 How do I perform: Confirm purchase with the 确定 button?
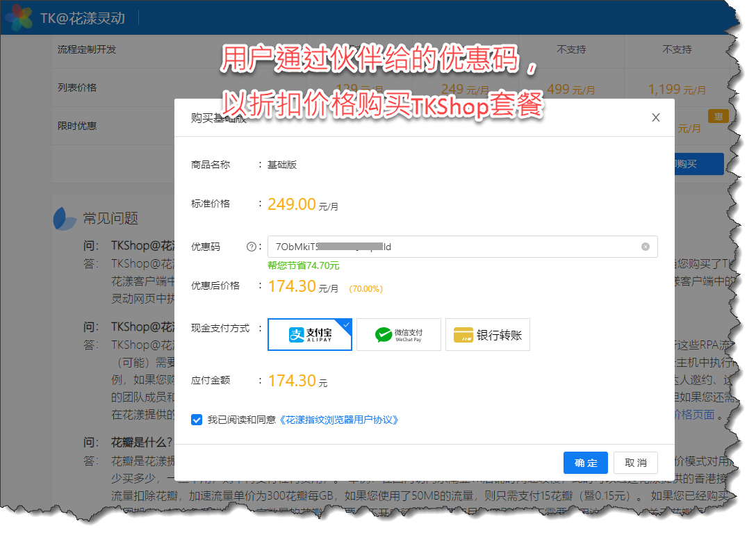click(x=585, y=463)
